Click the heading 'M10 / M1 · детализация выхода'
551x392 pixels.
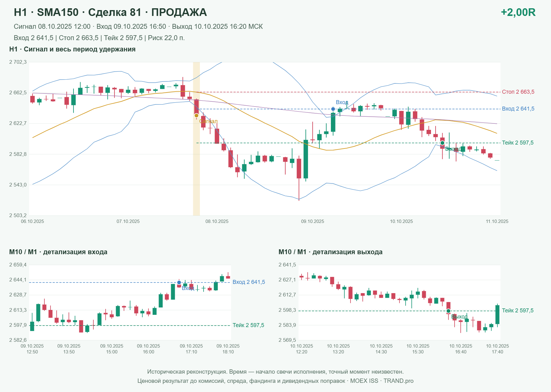331,252
